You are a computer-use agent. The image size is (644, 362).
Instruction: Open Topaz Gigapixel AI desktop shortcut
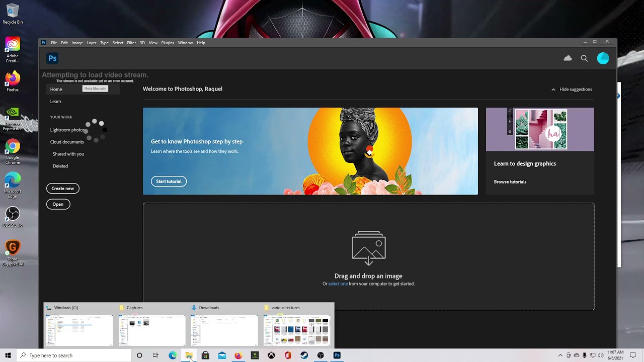(13, 253)
